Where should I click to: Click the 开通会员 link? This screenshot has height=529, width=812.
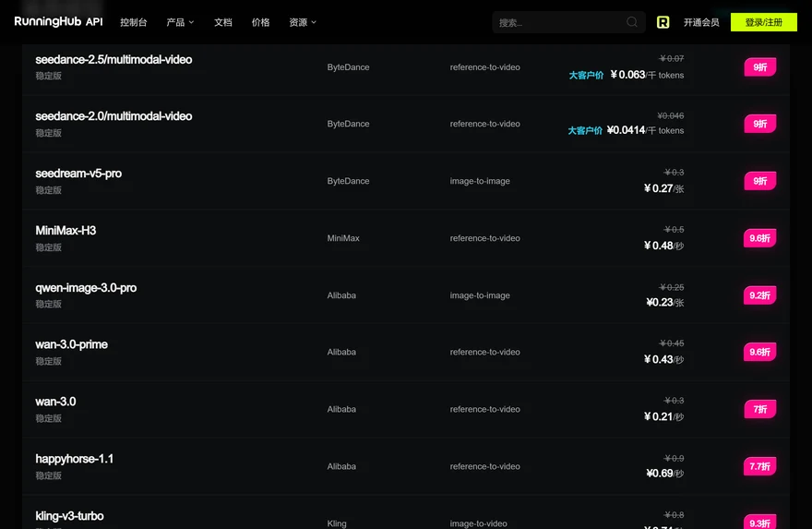pyautogui.click(x=701, y=22)
